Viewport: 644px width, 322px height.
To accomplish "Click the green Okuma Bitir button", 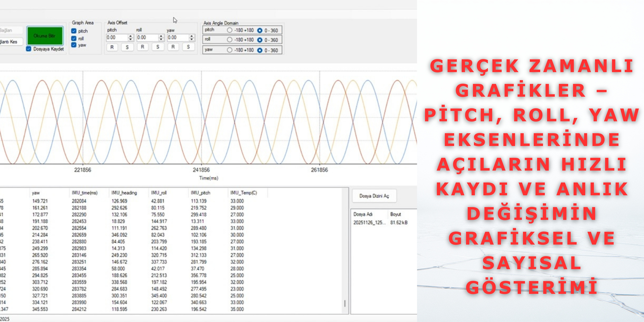I will pos(45,36).
